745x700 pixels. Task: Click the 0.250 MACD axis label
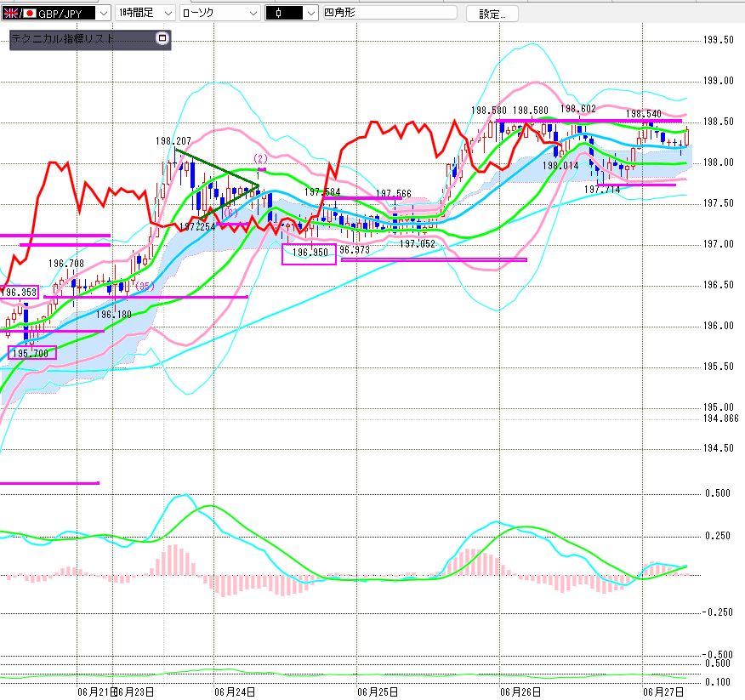click(x=718, y=536)
